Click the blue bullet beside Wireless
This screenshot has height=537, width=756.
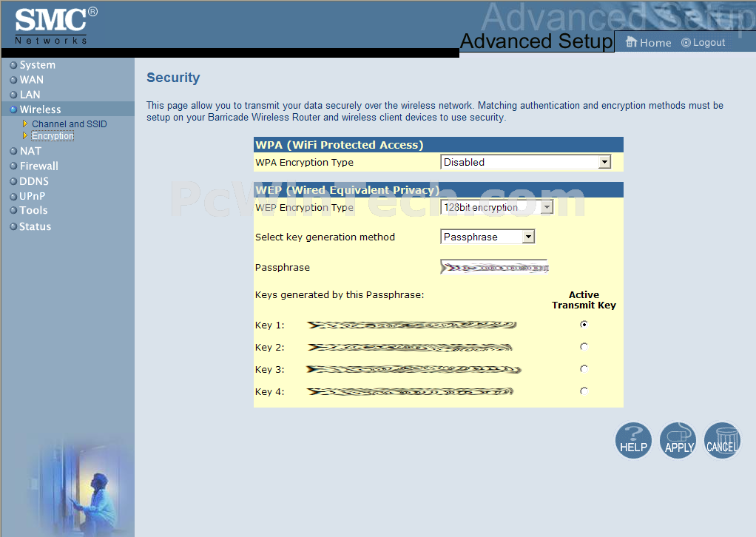point(13,110)
